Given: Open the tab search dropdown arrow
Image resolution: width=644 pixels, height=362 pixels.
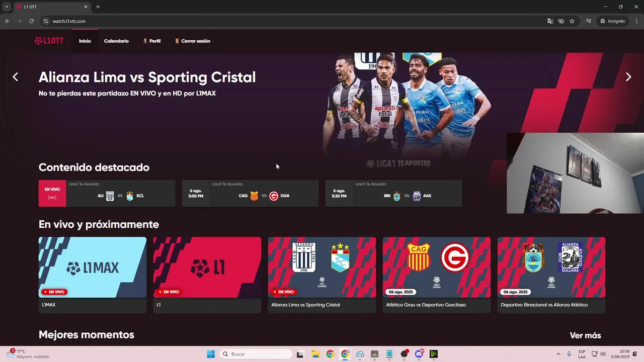Looking at the screenshot, I should coord(7,7).
